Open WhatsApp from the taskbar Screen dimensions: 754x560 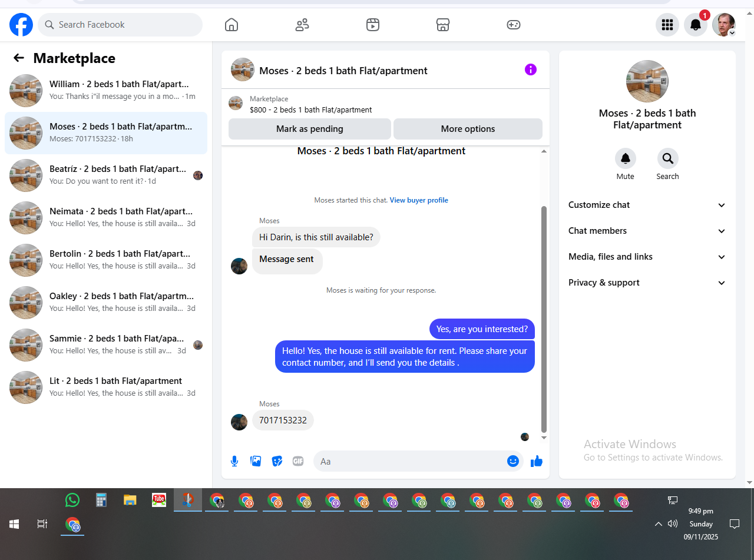pos(72,500)
